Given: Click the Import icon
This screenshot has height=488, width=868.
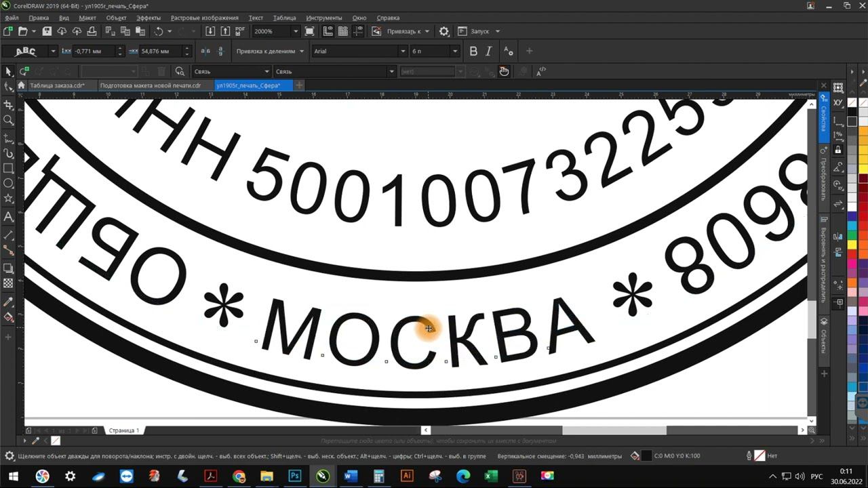Looking at the screenshot, I should (x=210, y=31).
